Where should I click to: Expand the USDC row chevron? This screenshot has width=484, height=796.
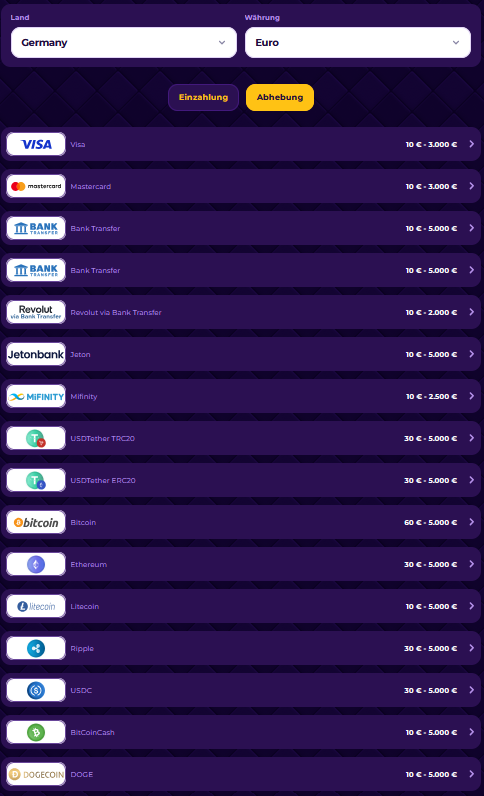tap(471, 690)
